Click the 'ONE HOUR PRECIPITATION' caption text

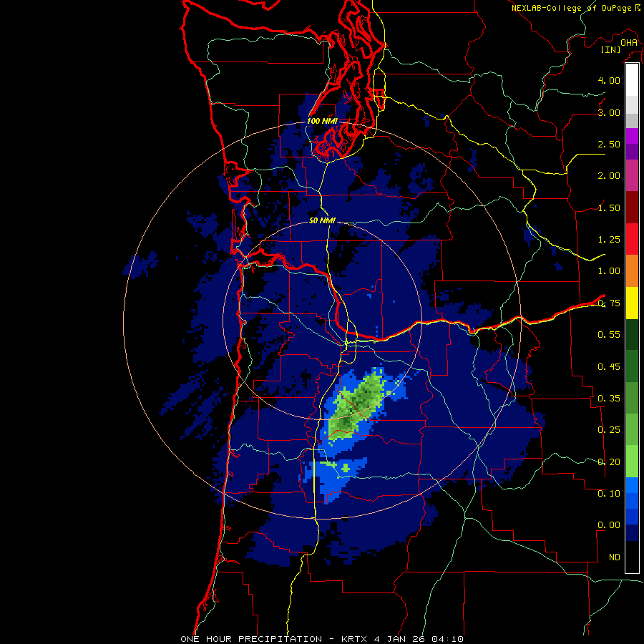coord(251,639)
